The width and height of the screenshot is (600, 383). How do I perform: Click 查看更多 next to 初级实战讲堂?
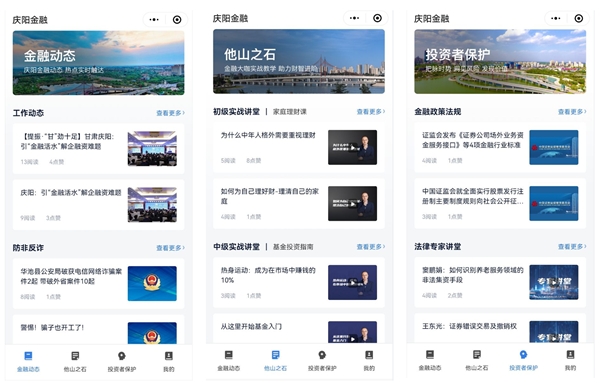(371, 112)
